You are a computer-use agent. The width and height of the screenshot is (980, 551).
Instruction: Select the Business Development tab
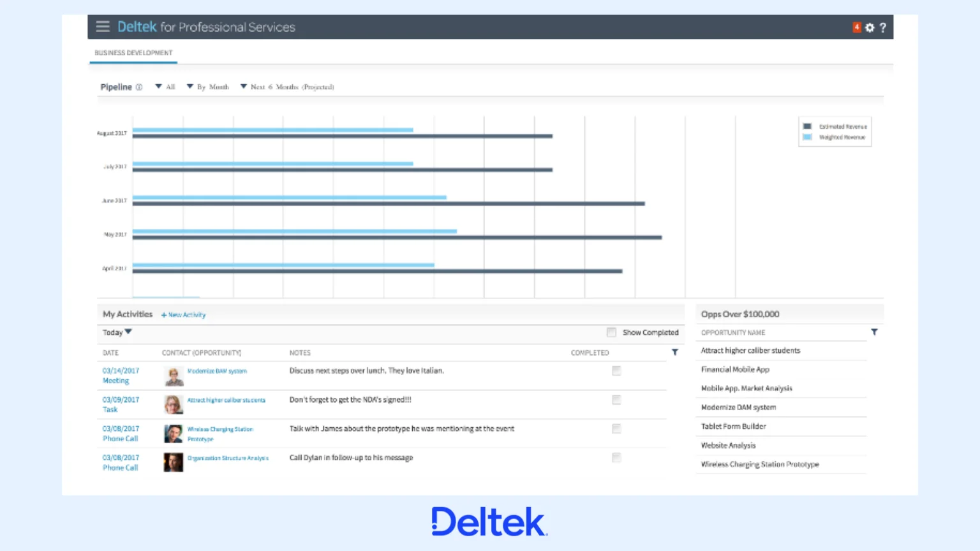[x=133, y=53]
